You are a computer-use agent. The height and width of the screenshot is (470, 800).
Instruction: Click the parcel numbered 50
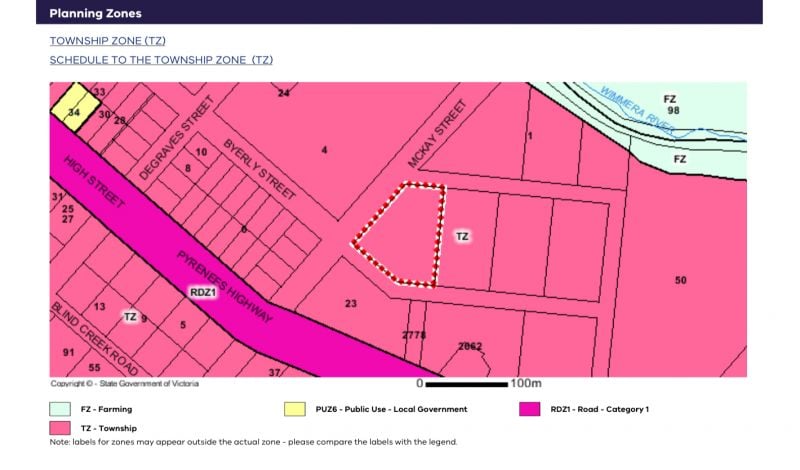(680, 280)
